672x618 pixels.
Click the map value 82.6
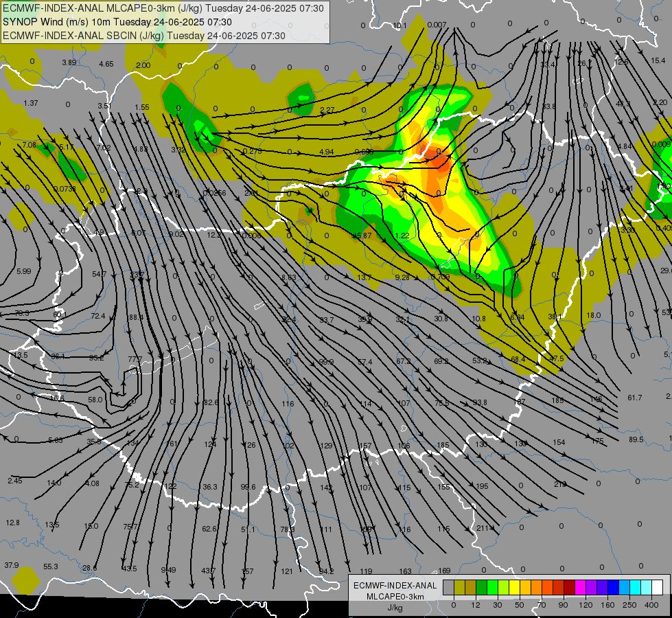coord(211,402)
